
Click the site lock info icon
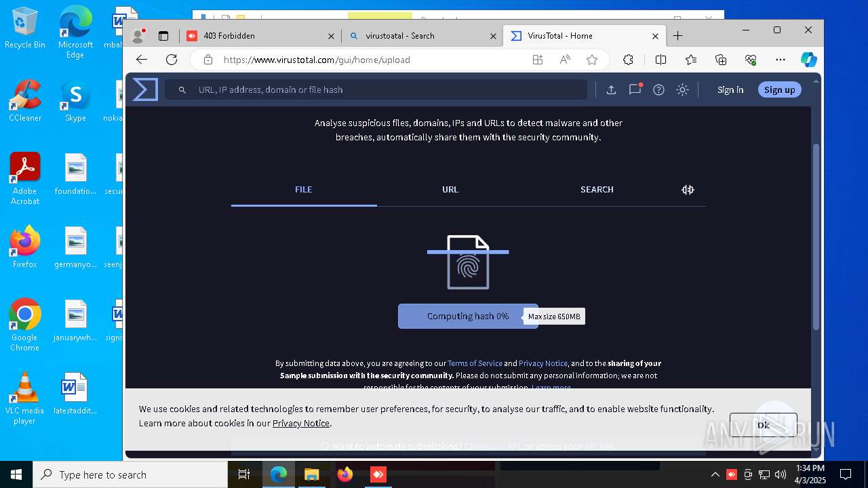coord(208,60)
